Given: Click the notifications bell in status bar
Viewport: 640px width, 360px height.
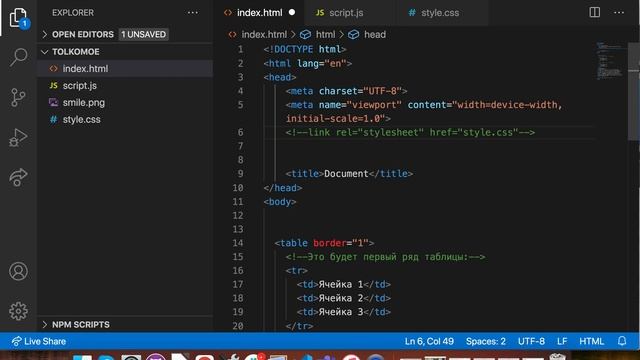Looking at the screenshot, I should pos(622,341).
